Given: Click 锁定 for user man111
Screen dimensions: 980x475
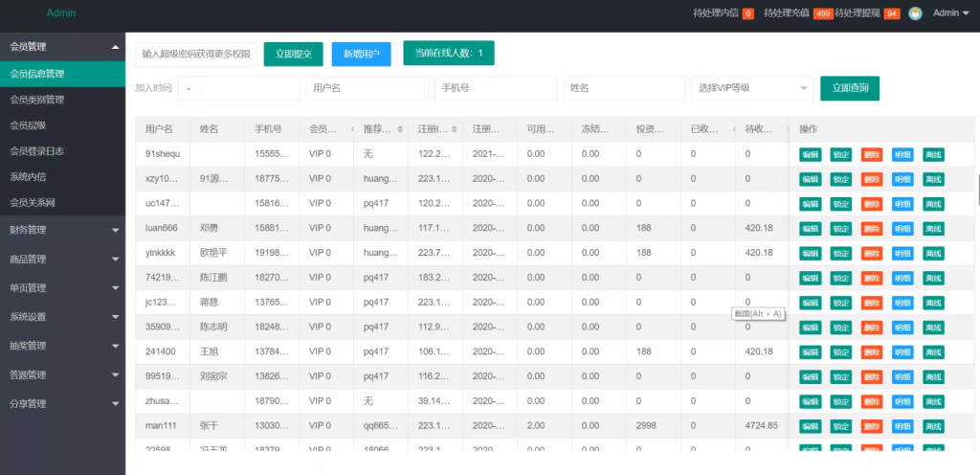Looking at the screenshot, I should (840, 426).
